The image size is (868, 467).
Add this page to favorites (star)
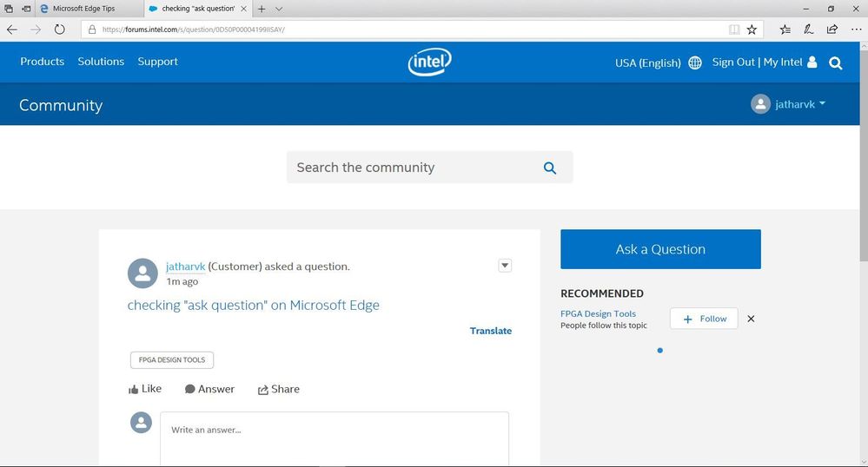coord(752,29)
